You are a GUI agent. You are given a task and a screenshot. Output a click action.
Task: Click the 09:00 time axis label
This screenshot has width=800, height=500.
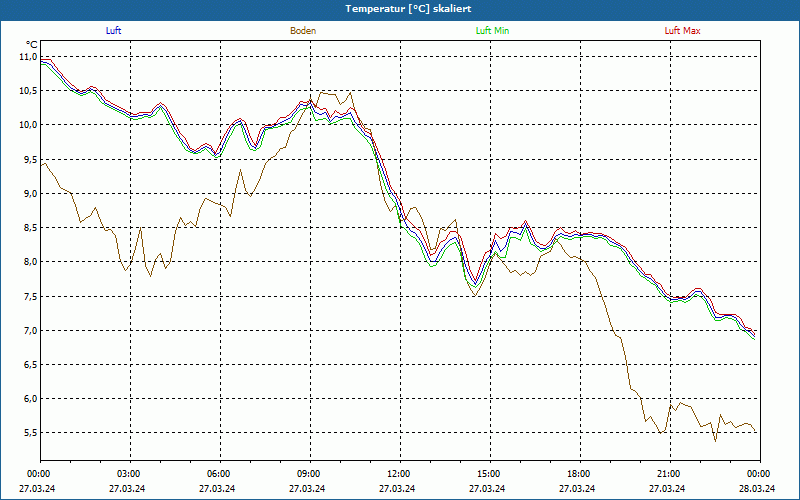[x=310, y=474]
